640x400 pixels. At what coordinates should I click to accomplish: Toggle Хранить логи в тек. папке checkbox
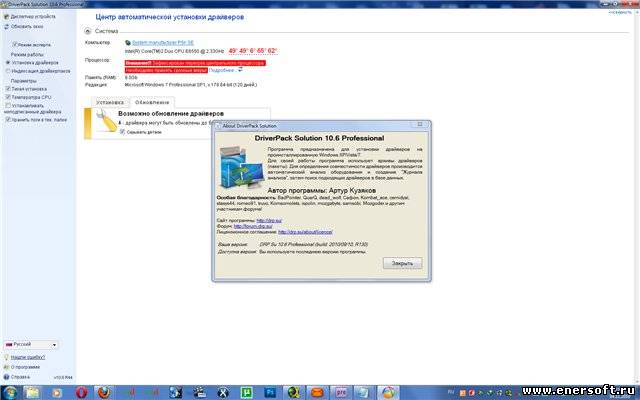[x=8, y=120]
